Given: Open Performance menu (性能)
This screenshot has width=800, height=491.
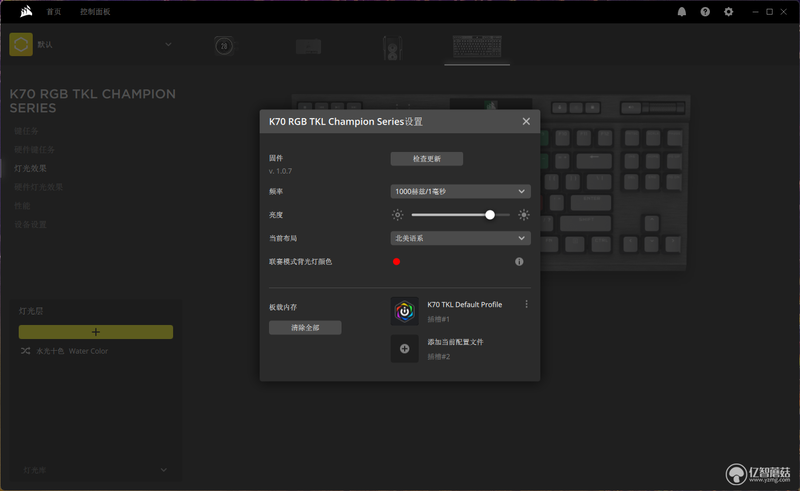Looking at the screenshot, I should click(x=22, y=206).
